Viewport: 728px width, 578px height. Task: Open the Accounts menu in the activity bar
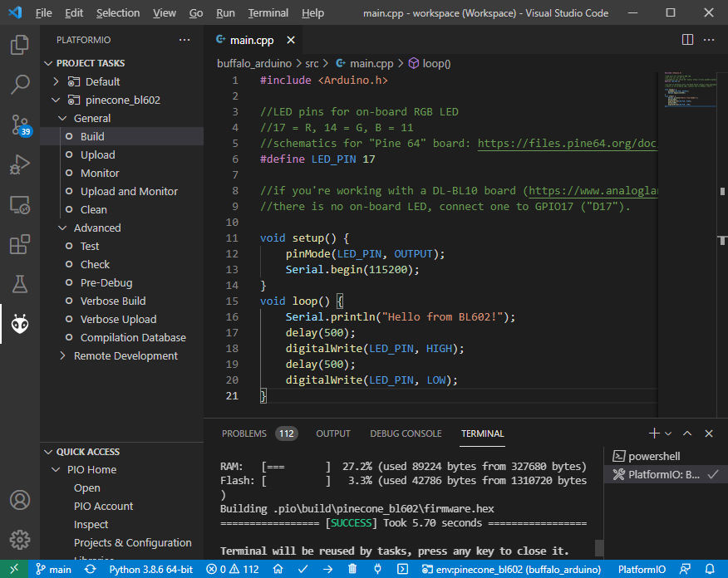click(19, 500)
